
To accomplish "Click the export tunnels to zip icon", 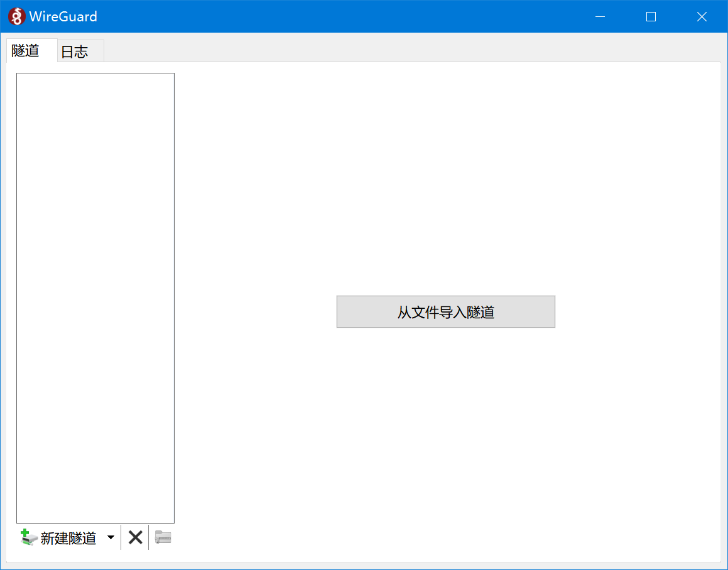I will [x=163, y=537].
